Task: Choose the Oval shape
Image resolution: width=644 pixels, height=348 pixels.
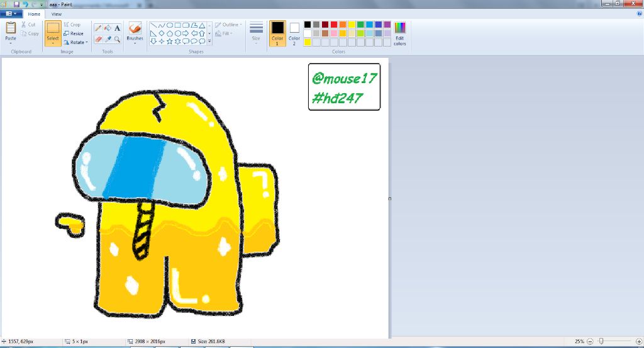Action: (169, 25)
